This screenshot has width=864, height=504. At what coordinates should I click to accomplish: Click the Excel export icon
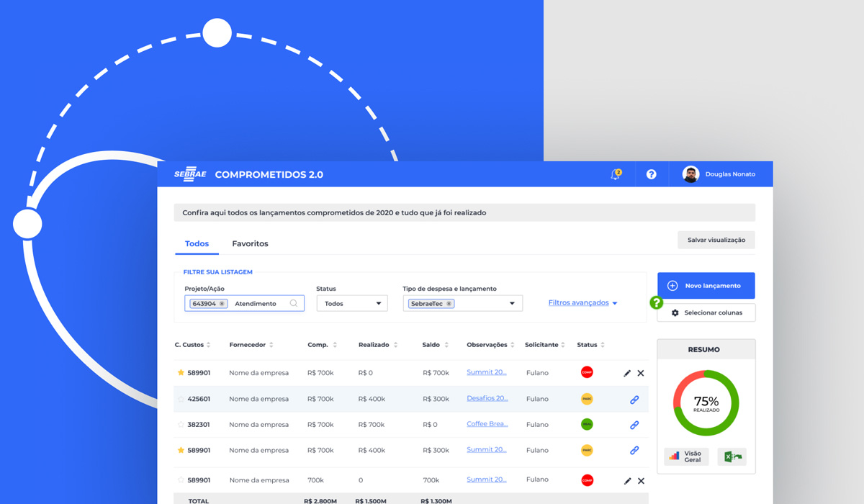[732, 456]
